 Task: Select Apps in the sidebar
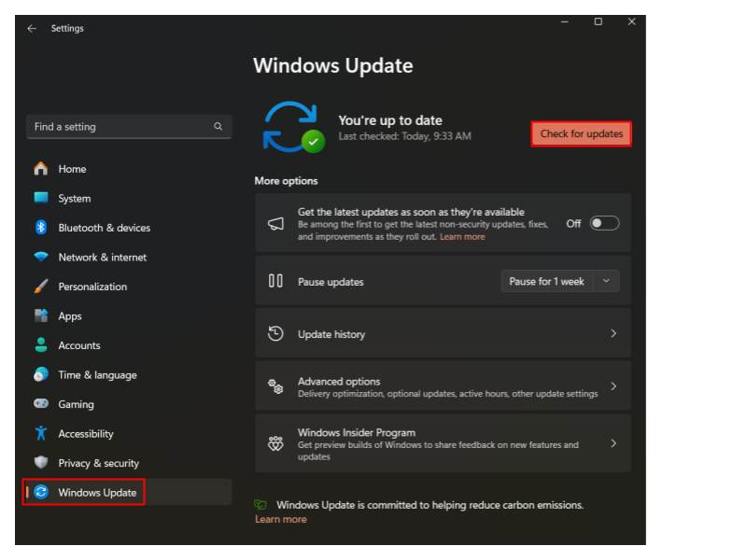pyautogui.click(x=129, y=315)
